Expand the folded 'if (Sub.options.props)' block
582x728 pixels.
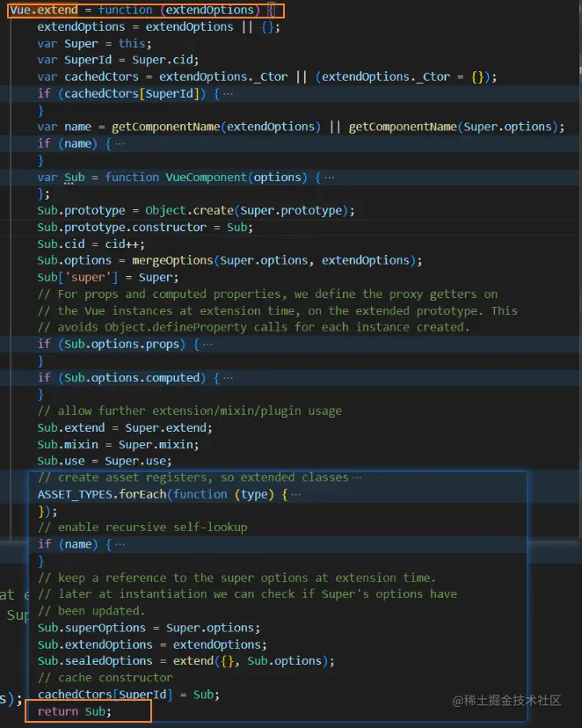coord(207,345)
